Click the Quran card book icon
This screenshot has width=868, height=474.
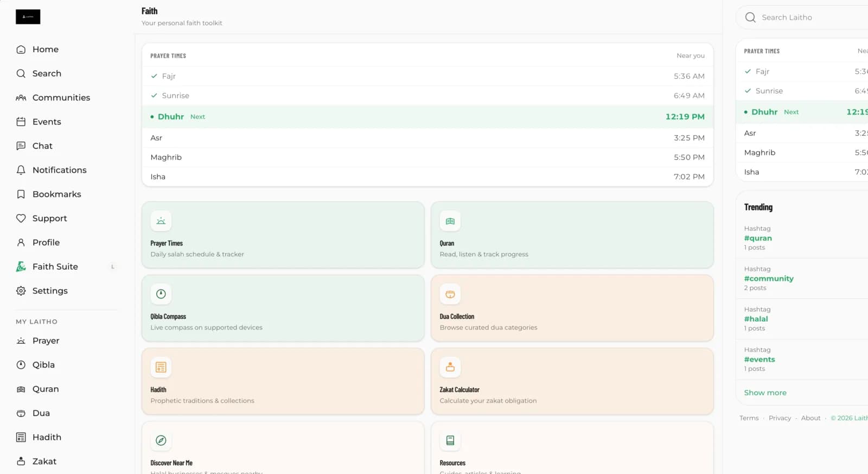click(x=450, y=221)
